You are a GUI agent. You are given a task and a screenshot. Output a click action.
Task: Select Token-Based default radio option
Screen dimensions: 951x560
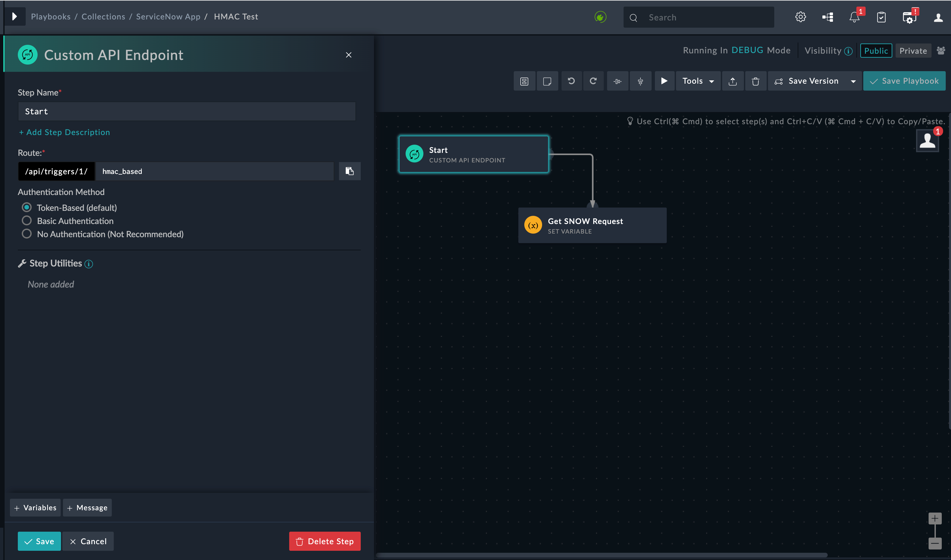click(27, 208)
